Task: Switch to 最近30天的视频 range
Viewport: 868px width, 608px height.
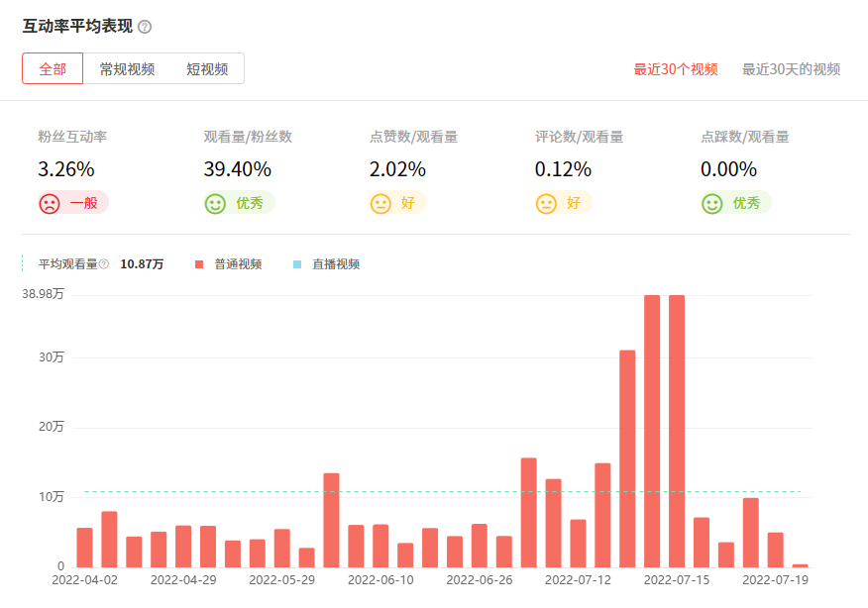Action: coord(791,69)
